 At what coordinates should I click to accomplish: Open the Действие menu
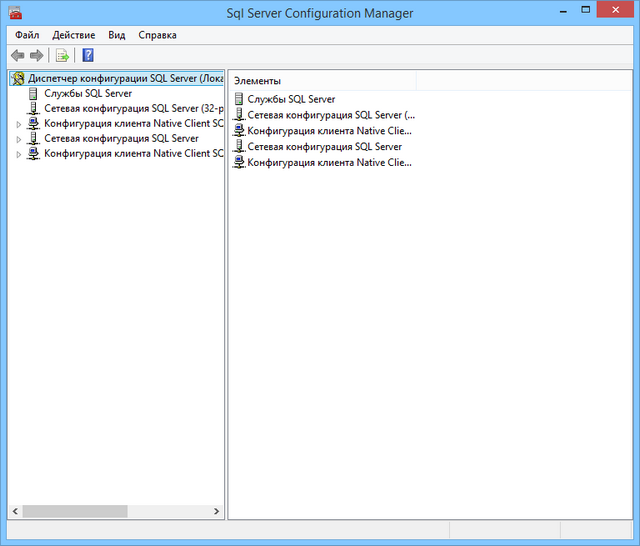[x=74, y=35]
